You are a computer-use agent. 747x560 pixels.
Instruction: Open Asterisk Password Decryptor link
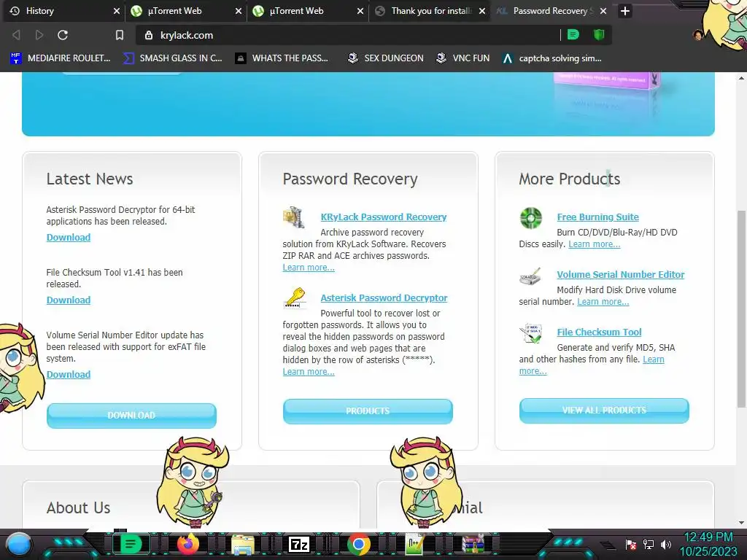[x=384, y=297]
